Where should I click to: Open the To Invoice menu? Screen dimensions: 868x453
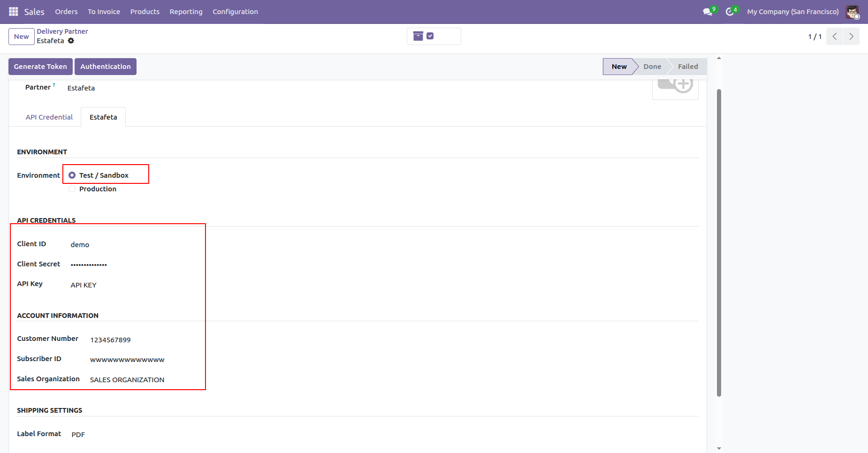(x=104, y=12)
